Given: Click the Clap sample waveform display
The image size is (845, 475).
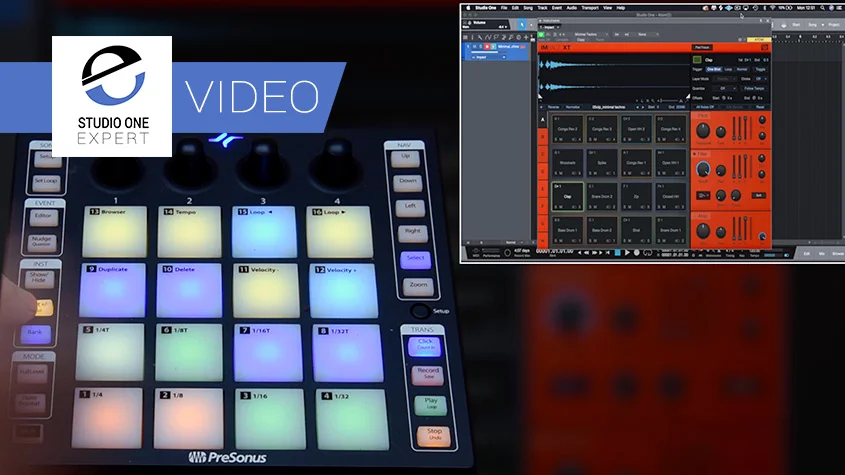Looking at the screenshot, I should click(x=613, y=75).
